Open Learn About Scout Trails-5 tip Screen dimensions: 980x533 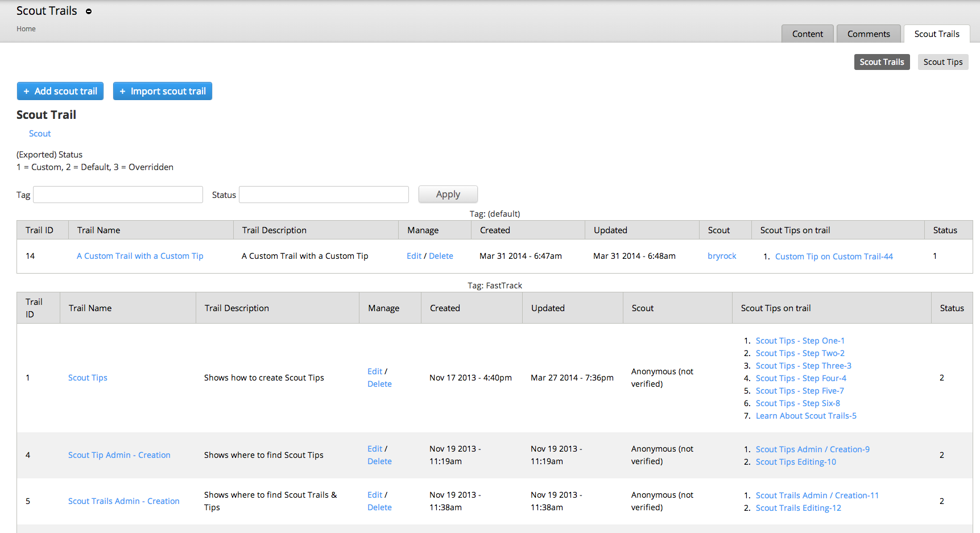click(x=806, y=416)
